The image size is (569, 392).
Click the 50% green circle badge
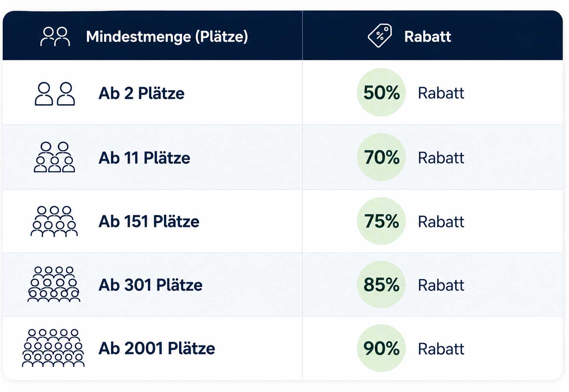pyautogui.click(x=381, y=92)
